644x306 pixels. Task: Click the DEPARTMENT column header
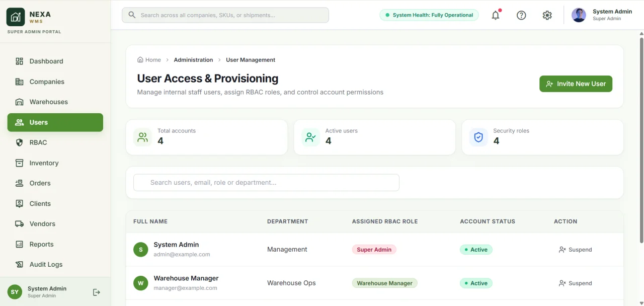pyautogui.click(x=287, y=221)
